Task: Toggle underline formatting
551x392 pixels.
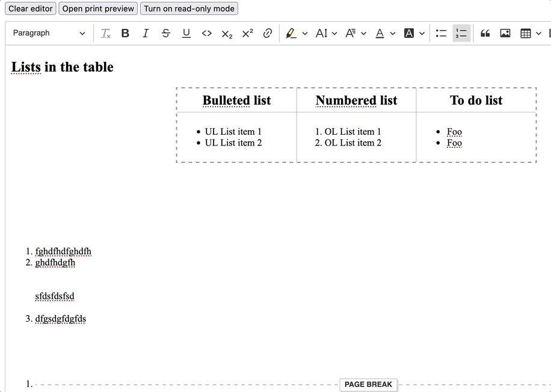Action: 186,33
